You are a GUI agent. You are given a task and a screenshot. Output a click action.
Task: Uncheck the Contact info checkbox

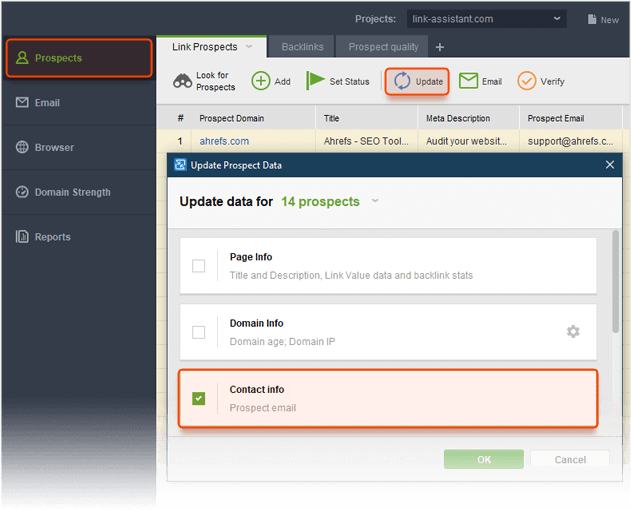199,398
